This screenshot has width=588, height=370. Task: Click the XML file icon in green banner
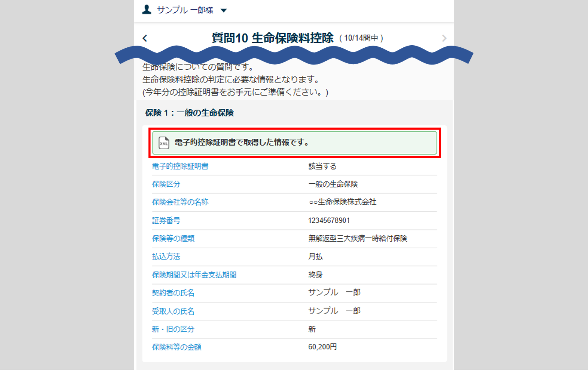(164, 143)
